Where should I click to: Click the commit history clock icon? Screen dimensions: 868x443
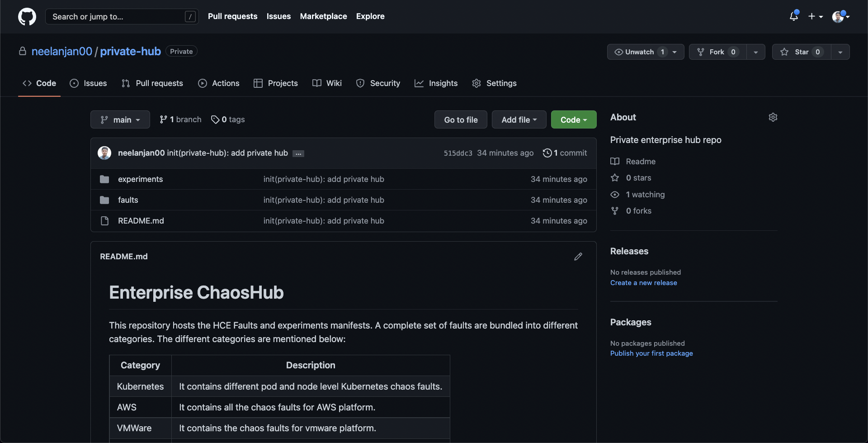tap(547, 153)
